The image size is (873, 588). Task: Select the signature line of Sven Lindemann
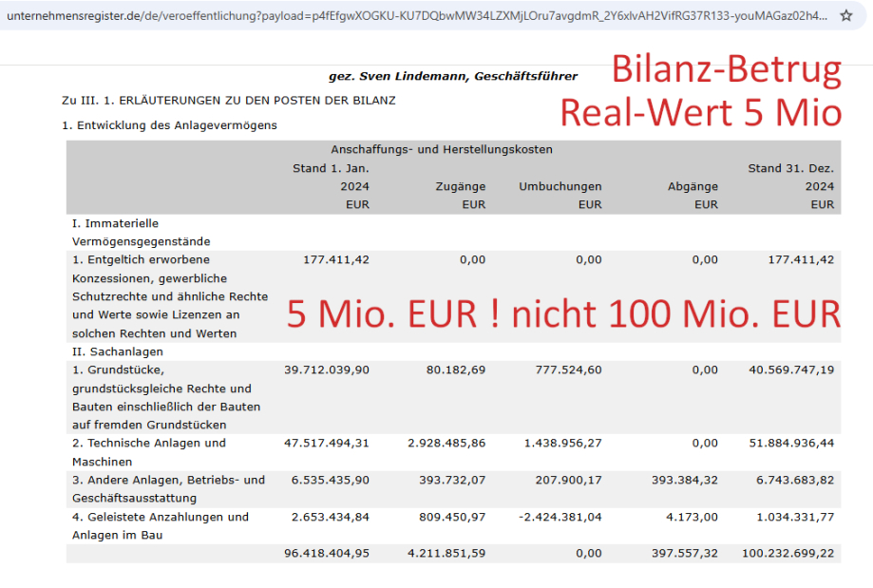[465, 76]
